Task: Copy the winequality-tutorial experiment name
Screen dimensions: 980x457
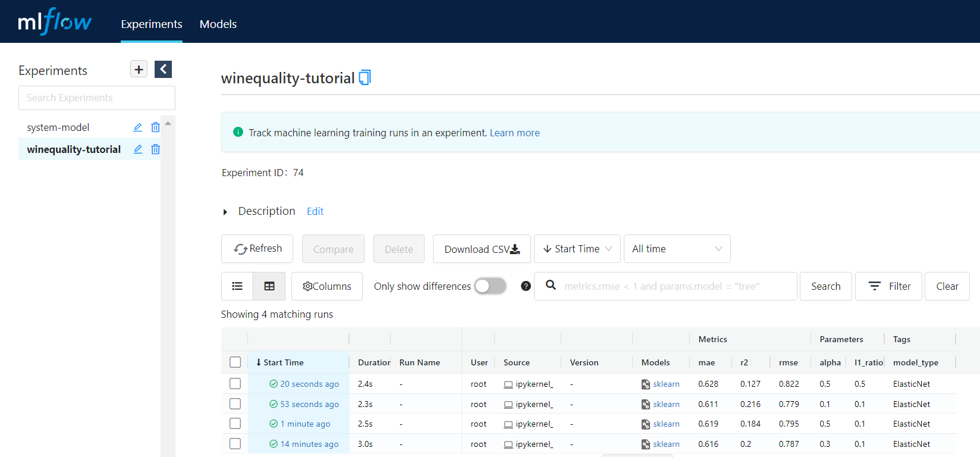Action: 365,77
